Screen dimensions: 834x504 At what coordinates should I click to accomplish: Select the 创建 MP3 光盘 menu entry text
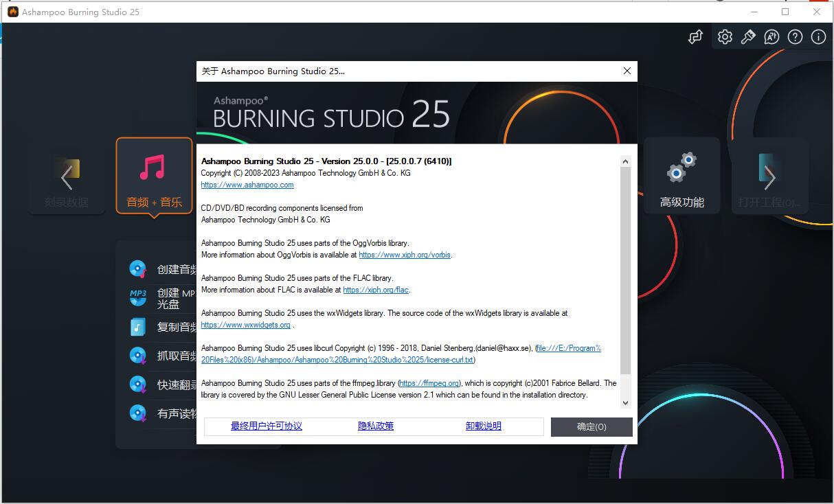coord(175,298)
